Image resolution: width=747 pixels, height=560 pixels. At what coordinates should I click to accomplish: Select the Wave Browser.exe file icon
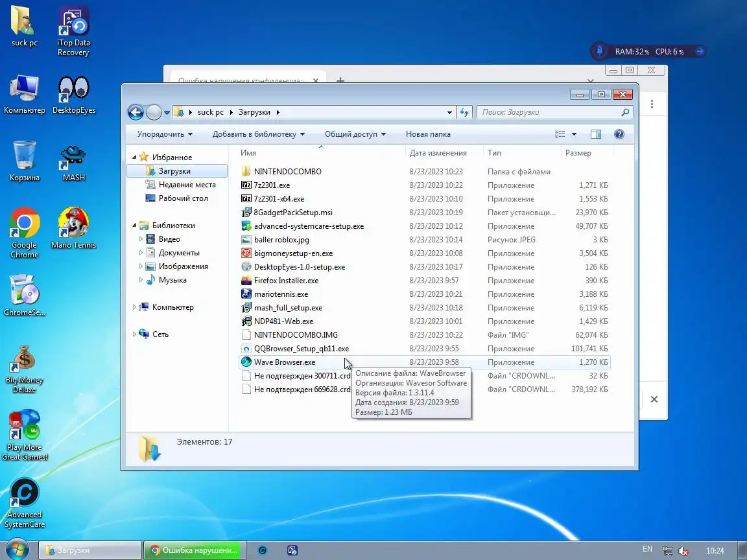tap(246, 362)
